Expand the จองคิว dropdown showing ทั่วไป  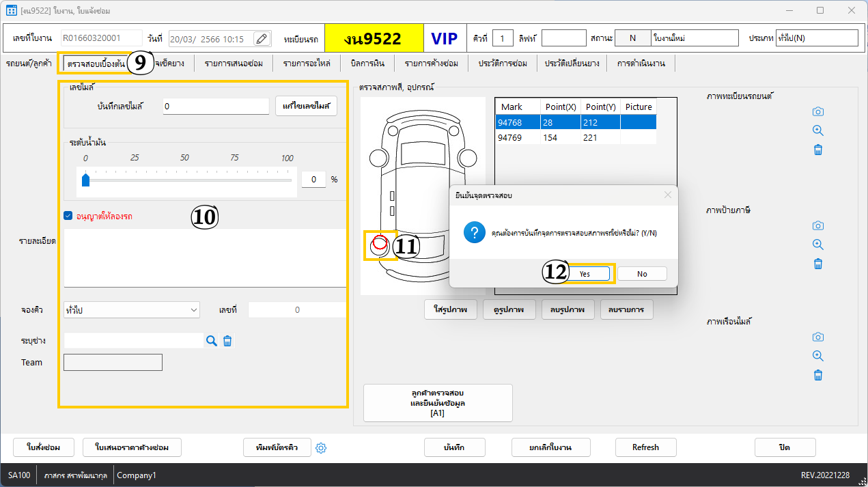click(x=131, y=310)
